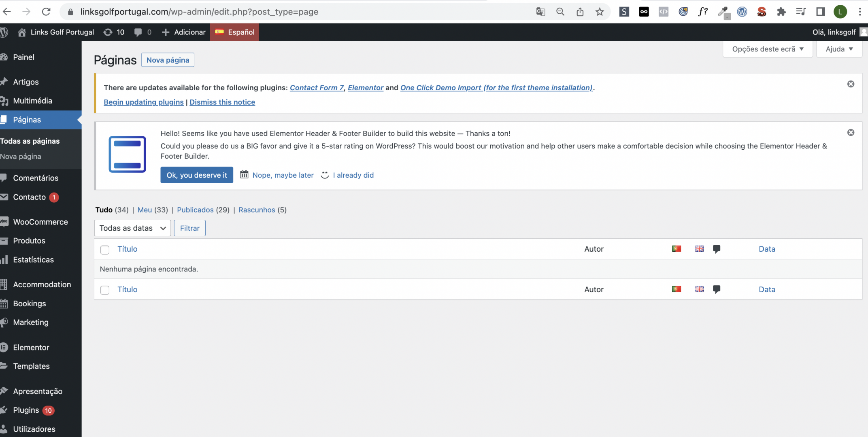Sort by Título in header row
This screenshot has width=868, height=437.
[x=128, y=249]
